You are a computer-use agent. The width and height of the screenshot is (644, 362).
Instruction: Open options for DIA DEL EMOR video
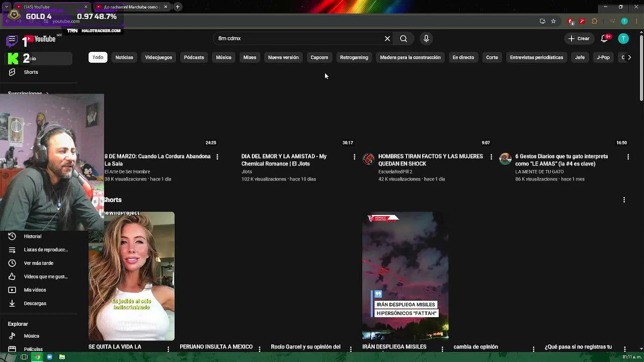coord(354,157)
